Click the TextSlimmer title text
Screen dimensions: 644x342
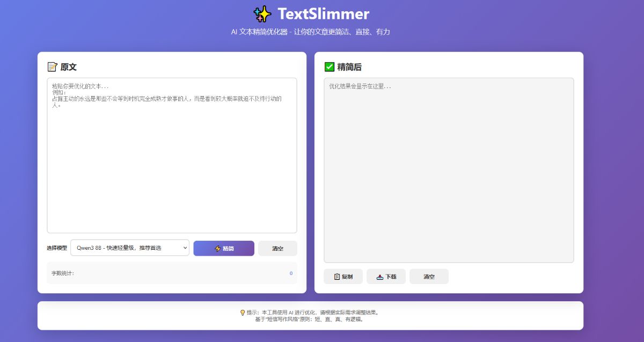point(322,13)
